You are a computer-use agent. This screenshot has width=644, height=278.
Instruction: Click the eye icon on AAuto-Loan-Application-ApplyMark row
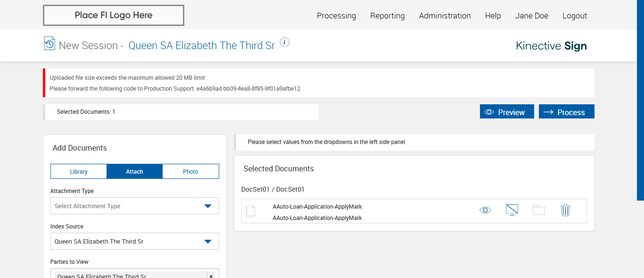pyautogui.click(x=485, y=210)
